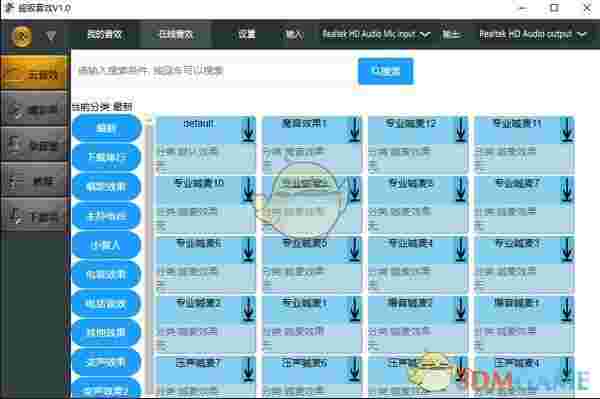Click download arrow on 增音混响1 card
Viewport: 600px width, 399px height.
567,309
